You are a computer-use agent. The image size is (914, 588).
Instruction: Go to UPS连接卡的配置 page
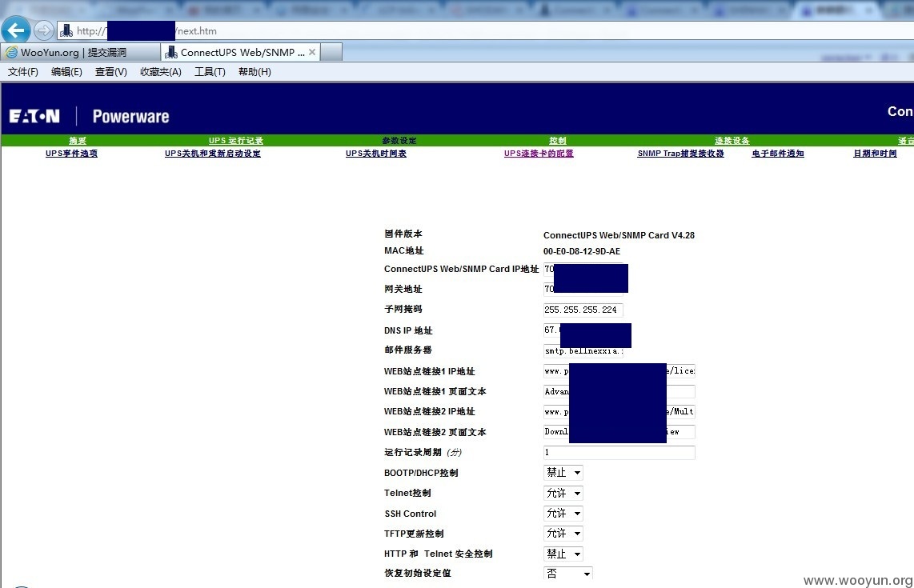pos(539,154)
